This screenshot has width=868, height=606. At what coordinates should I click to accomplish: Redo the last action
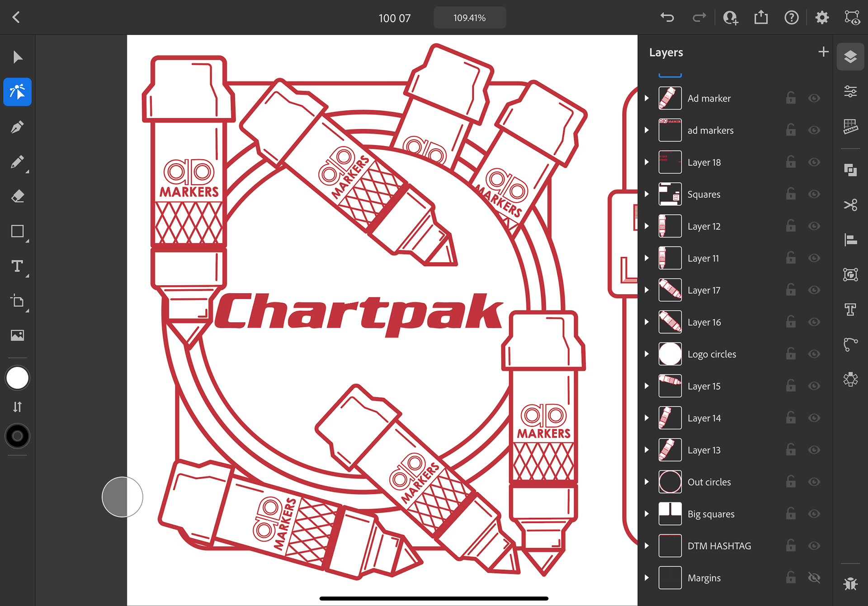click(699, 18)
